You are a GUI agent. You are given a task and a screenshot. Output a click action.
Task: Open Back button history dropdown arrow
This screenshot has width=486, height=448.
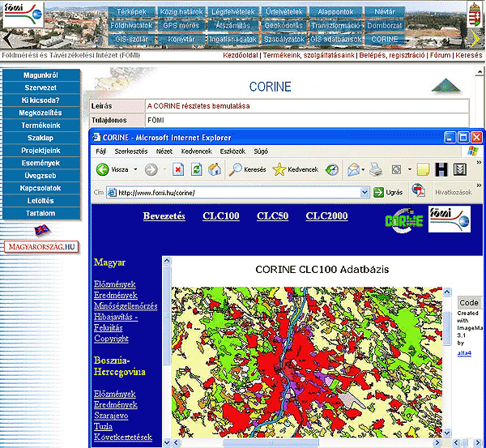click(135, 170)
